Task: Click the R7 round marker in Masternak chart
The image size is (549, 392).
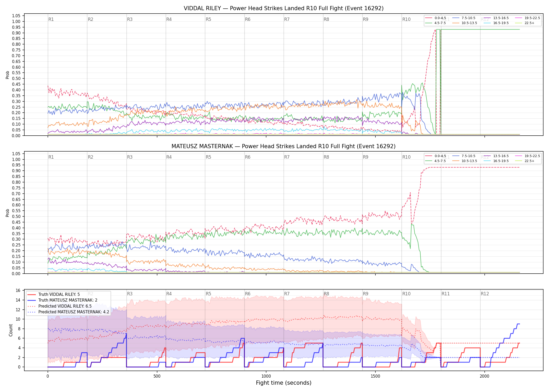Action: tap(287, 157)
